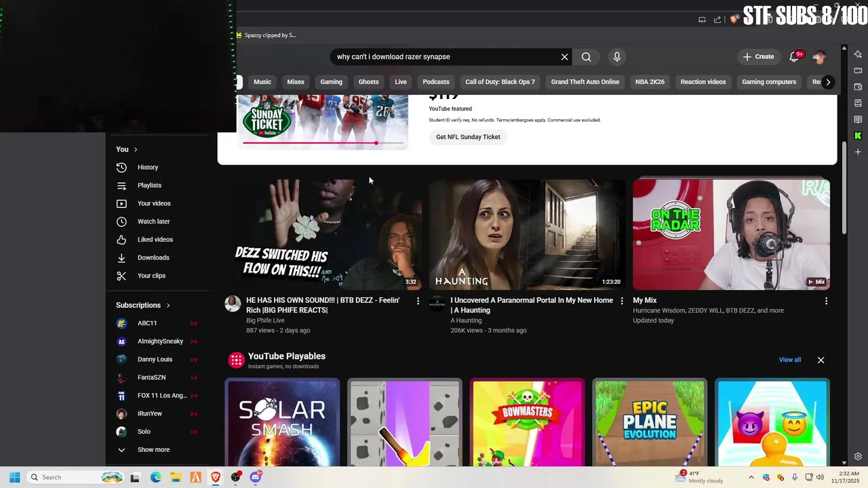Open options menu for BTB DEZZ video
868x488 pixels.
[x=418, y=301]
